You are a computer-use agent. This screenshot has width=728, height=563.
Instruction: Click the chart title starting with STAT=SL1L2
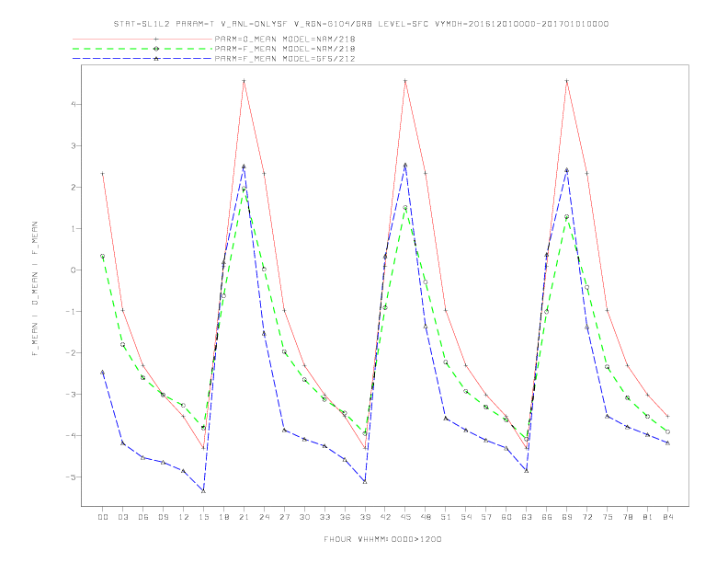pos(360,24)
